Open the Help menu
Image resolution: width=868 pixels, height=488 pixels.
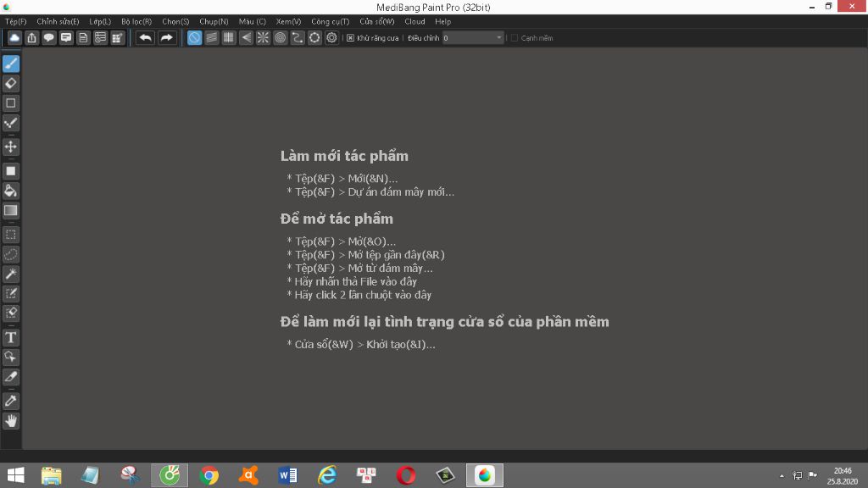tap(442, 21)
